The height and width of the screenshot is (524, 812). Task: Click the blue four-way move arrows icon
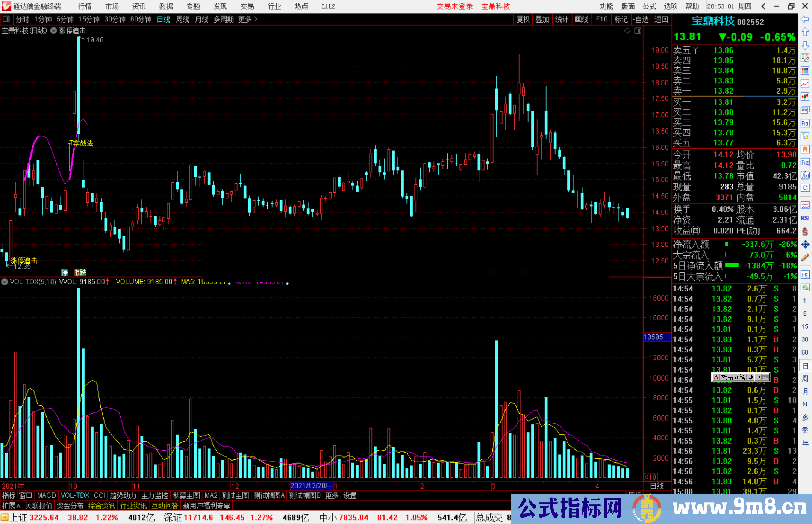(805, 245)
